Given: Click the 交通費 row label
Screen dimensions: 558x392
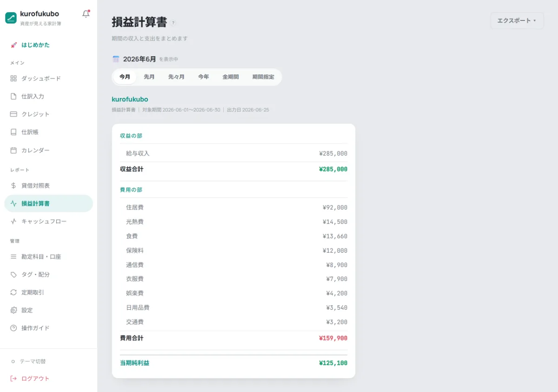Looking at the screenshot, I should 135,322.
